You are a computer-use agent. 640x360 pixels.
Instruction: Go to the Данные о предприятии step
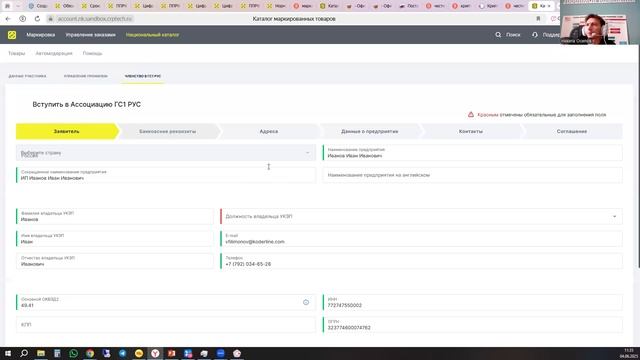[x=369, y=131]
